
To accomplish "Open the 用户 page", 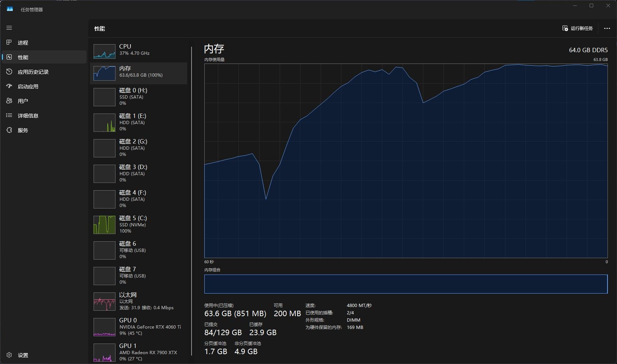I will (44, 101).
